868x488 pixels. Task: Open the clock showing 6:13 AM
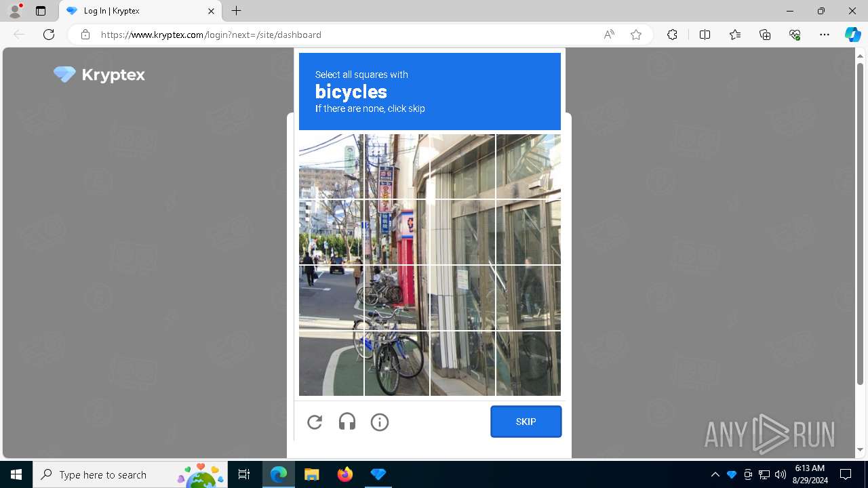point(810,474)
